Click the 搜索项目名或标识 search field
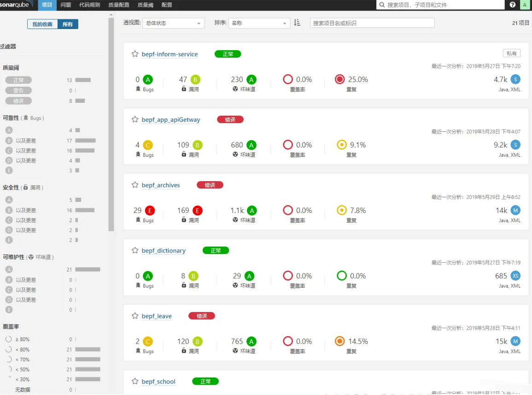This screenshot has height=395, width=532. [x=372, y=23]
